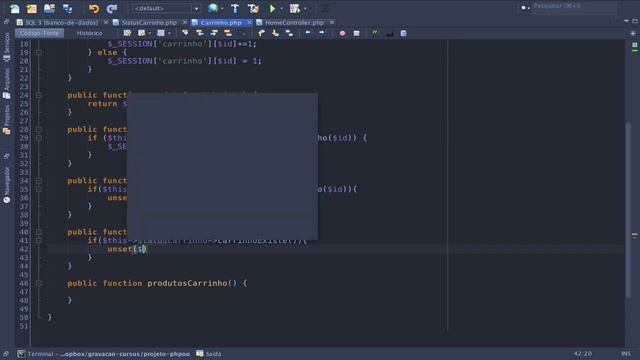Maximize editor window icon beside tab dropdown

pyautogui.click(x=635, y=21)
